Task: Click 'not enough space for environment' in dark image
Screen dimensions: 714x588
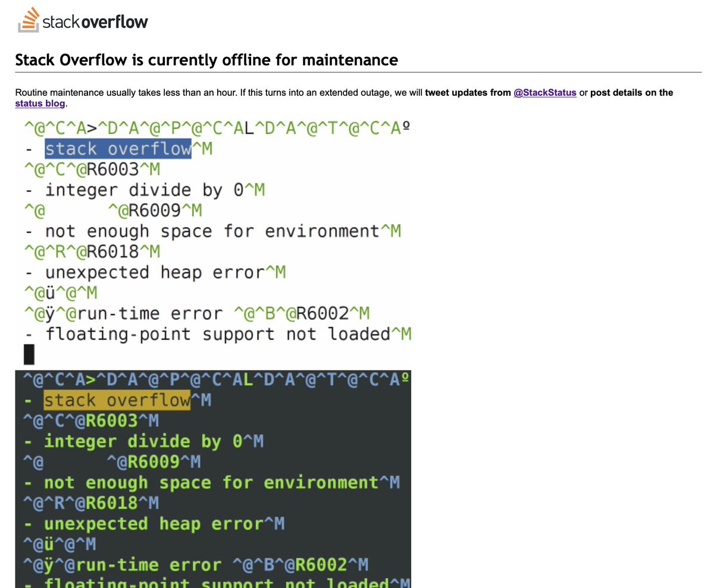Action: pyautogui.click(x=211, y=483)
